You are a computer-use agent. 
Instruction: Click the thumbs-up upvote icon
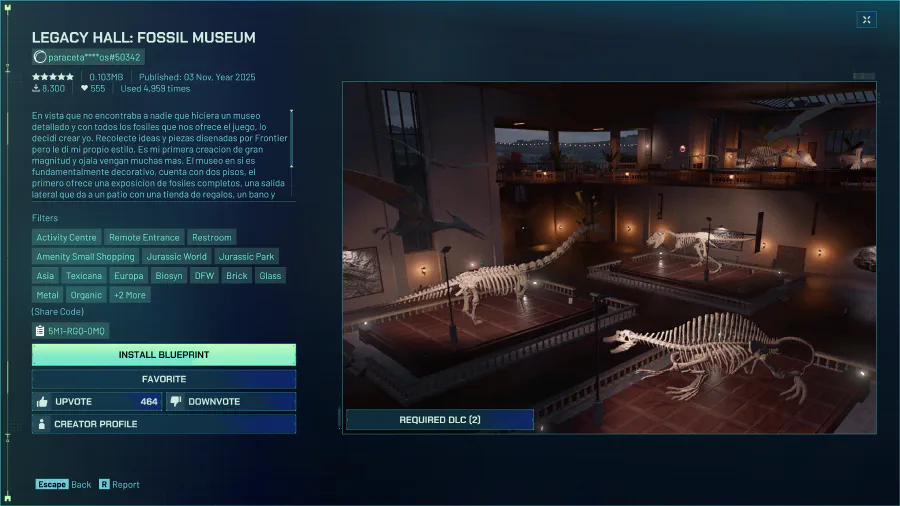42,402
